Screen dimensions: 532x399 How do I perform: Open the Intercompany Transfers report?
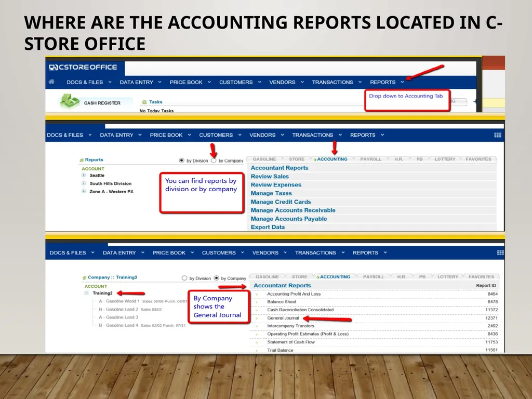pos(290,326)
